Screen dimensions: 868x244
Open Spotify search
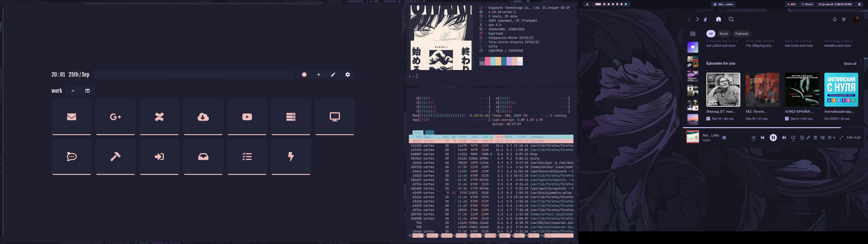731,20
